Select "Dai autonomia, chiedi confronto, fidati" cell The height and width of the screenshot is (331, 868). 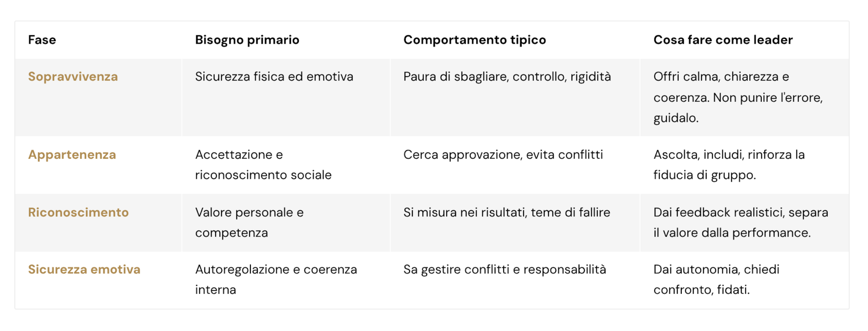click(x=716, y=279)
